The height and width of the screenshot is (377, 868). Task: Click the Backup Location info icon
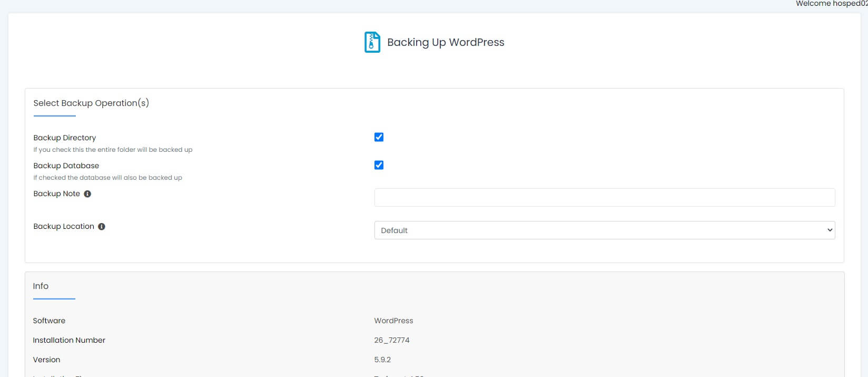[102, 227]
